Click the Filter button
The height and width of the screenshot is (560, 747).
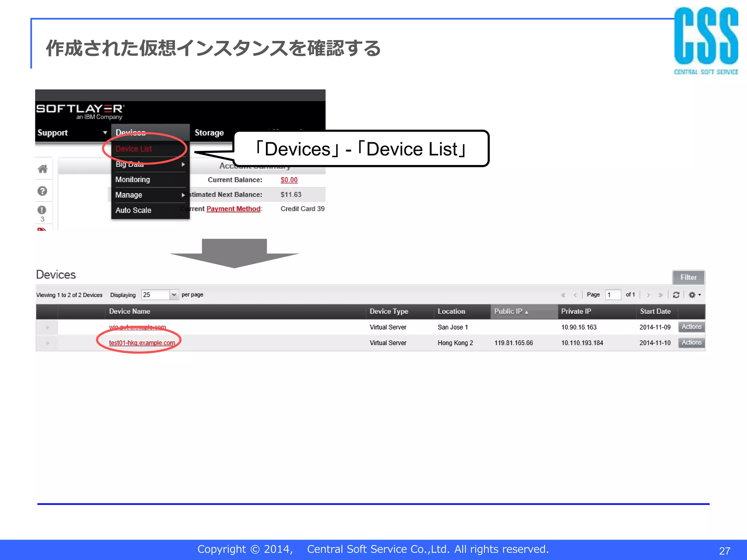point(688,277)
